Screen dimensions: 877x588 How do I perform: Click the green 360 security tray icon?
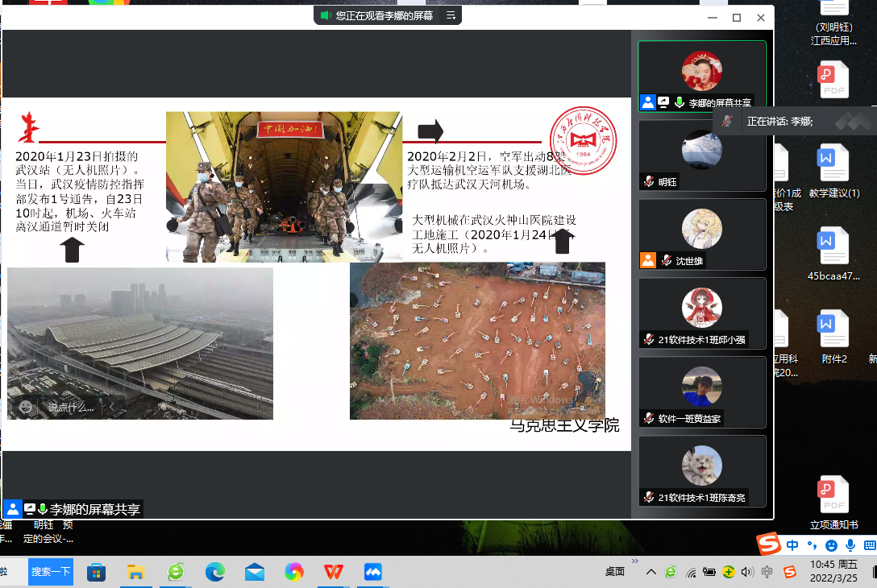pyautogui.click(x=728, y=572)
